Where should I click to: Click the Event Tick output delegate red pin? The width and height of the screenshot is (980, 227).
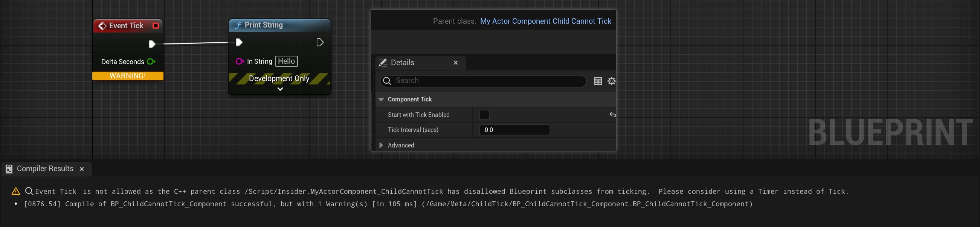(x=156, y=26)
